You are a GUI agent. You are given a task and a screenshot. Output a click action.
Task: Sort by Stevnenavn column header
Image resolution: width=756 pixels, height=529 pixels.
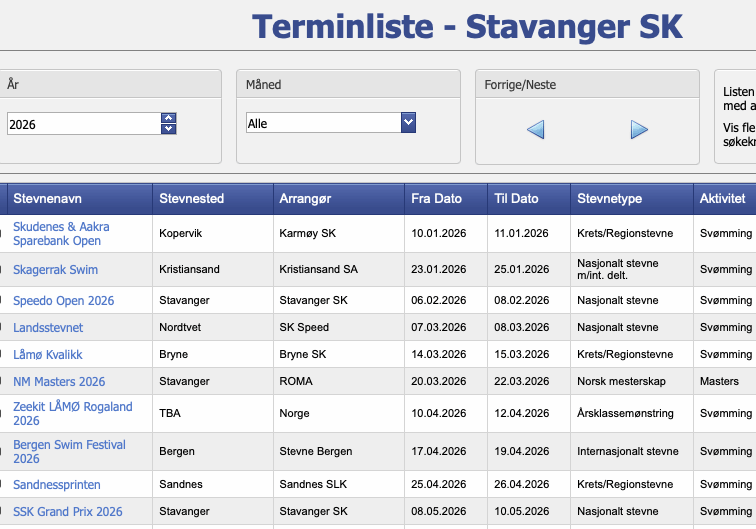tap(48, 199)
